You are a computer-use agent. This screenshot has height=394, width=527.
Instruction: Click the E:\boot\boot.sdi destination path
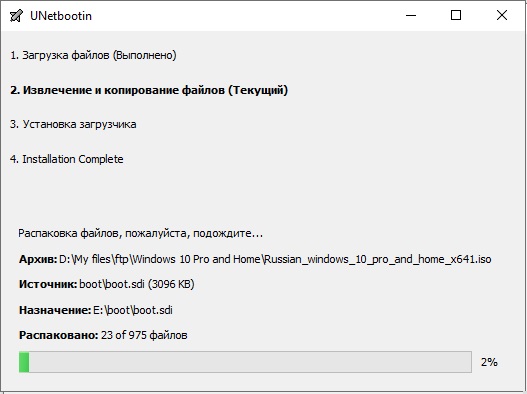(x=133, y=310)
